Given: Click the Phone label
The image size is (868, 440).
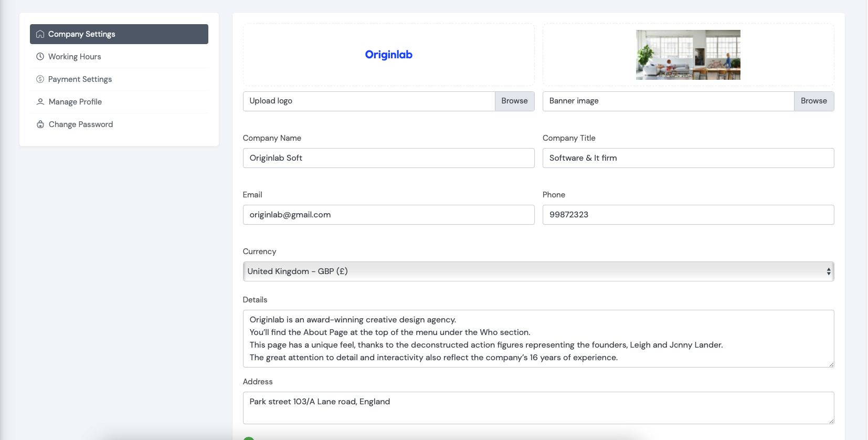Looking at the screenshot, I should (554, 195).
